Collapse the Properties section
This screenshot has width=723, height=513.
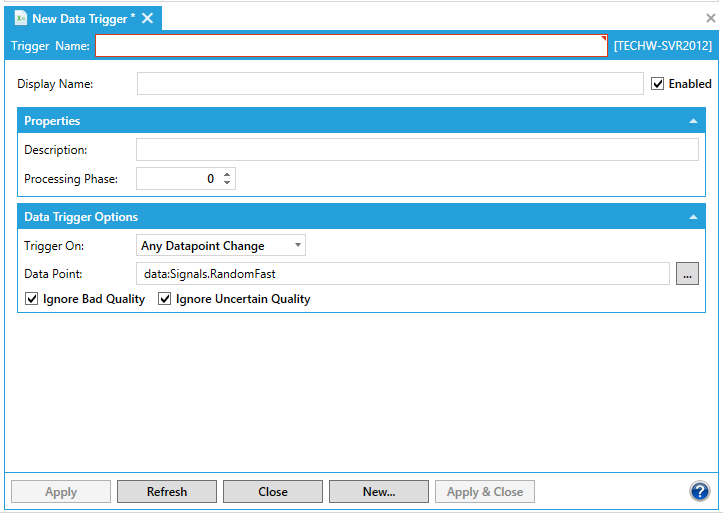pos(693,121)
